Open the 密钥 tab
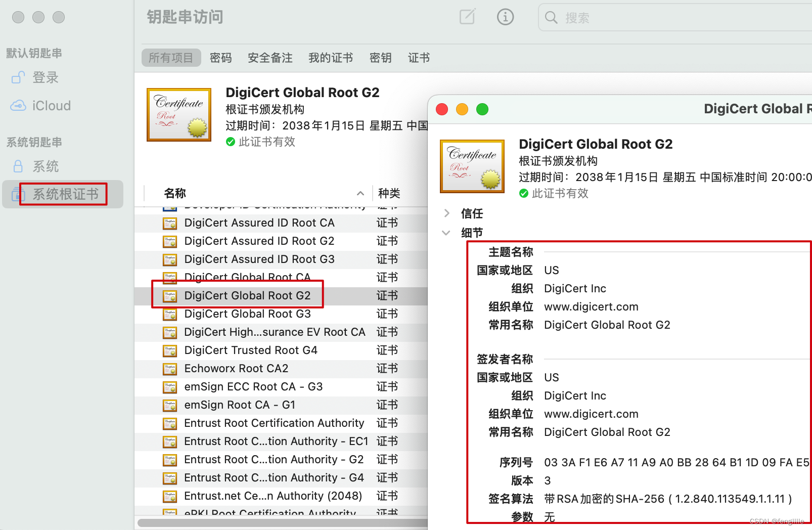The height and width of the screenshot is (530, 812). click(380, 58)
